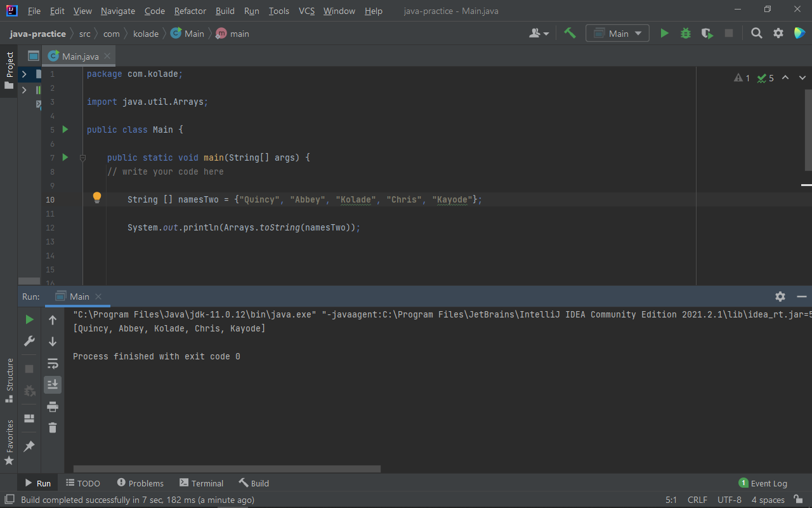The height and width of the screenshot is (508, 812).
Task: Toggle pin tab in Run panel
Action: [29, 446]
